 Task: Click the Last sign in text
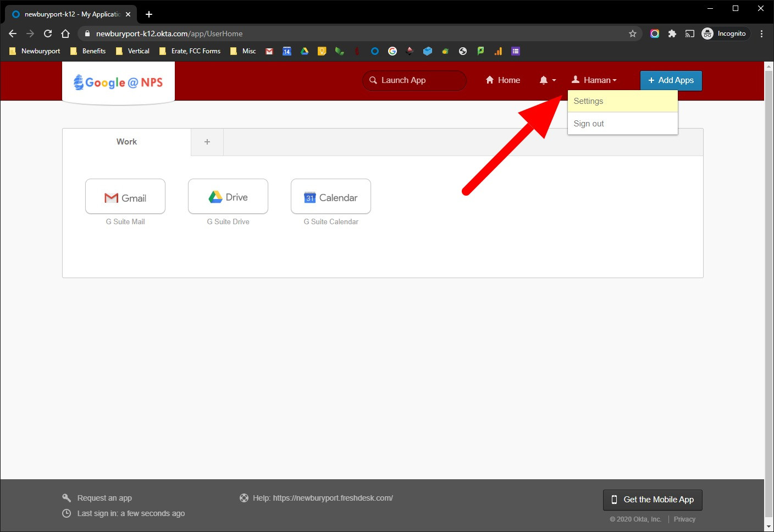(131, 513)
